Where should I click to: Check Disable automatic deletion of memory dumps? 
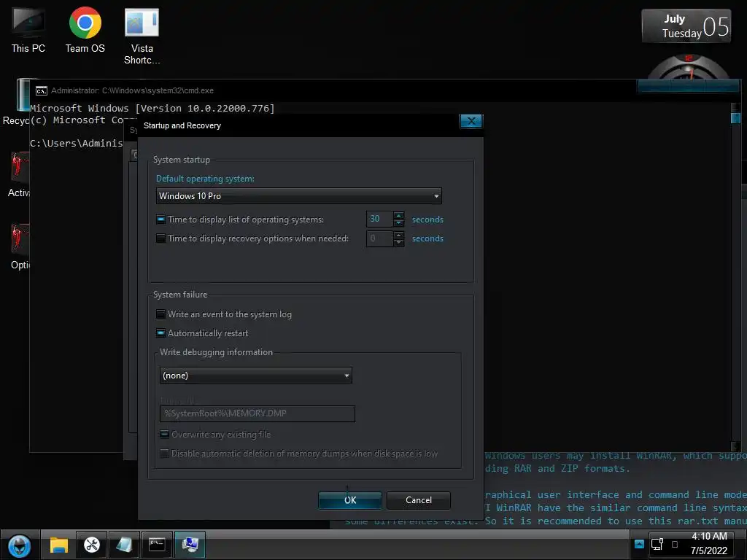(x=164, y=454)
